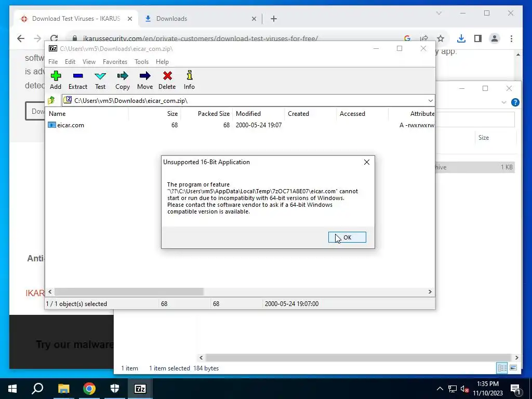
Task: Open the notification center icon
Action: click(515, 389)
